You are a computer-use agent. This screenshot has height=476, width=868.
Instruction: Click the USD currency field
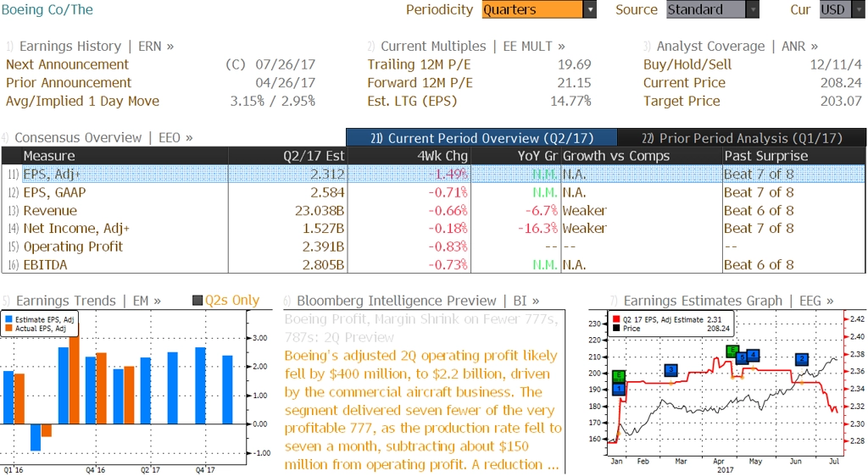coord(836,10)
